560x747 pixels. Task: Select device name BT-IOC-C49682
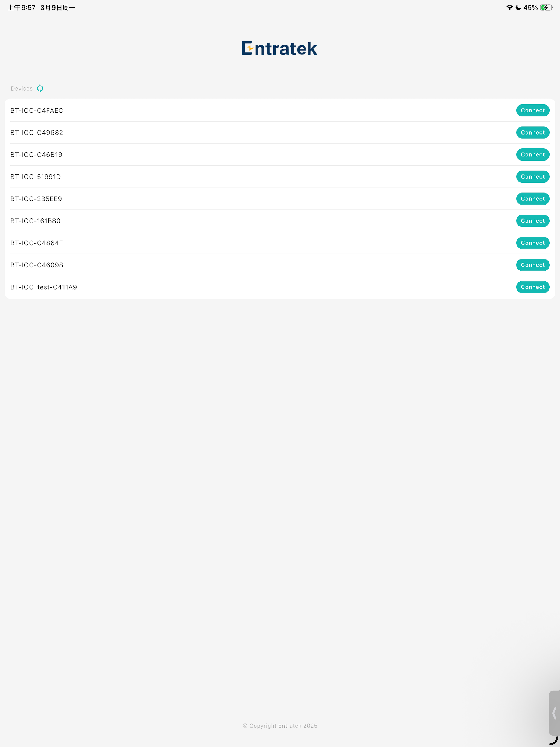click(x=36, y=132)
